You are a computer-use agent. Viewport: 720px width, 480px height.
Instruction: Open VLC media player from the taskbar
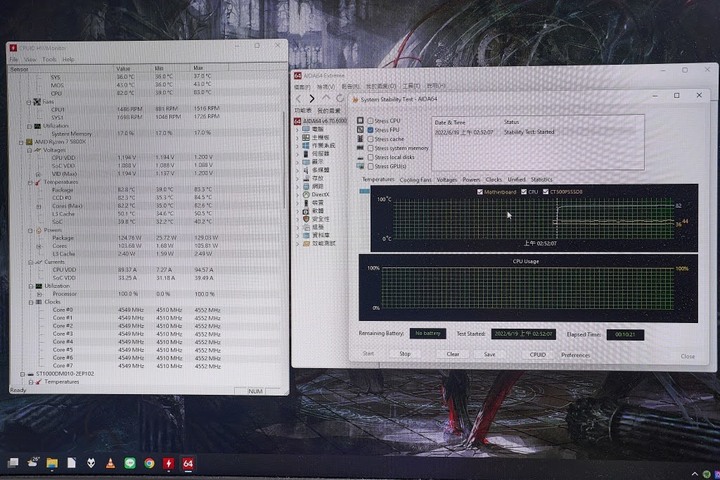(x=110, y=463)
